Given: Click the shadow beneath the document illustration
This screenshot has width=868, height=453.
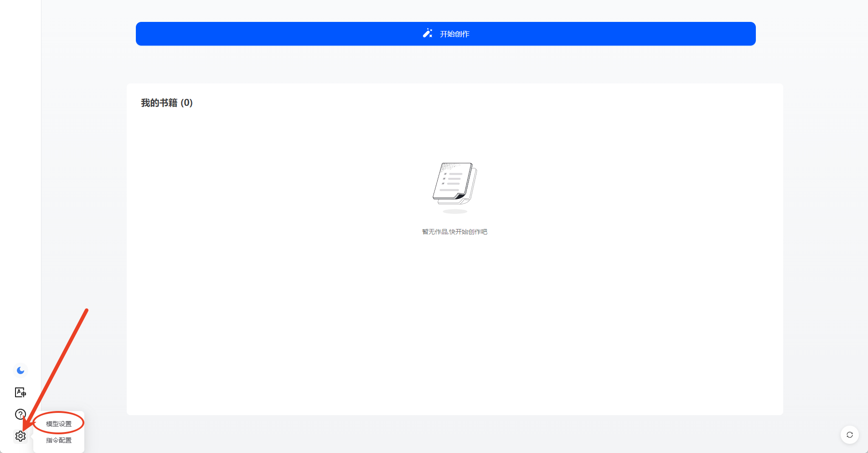Looking at the screenshot, I should pos(455,212).
